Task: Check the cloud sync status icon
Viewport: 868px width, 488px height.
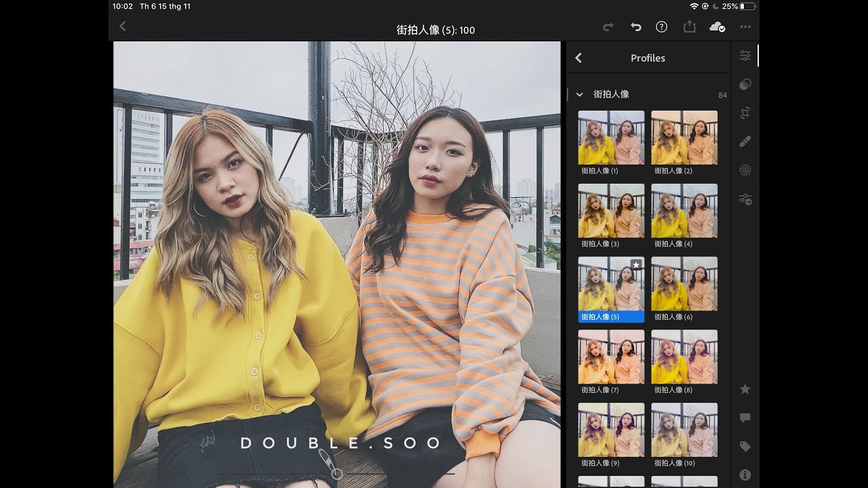Action: (717, 27)
